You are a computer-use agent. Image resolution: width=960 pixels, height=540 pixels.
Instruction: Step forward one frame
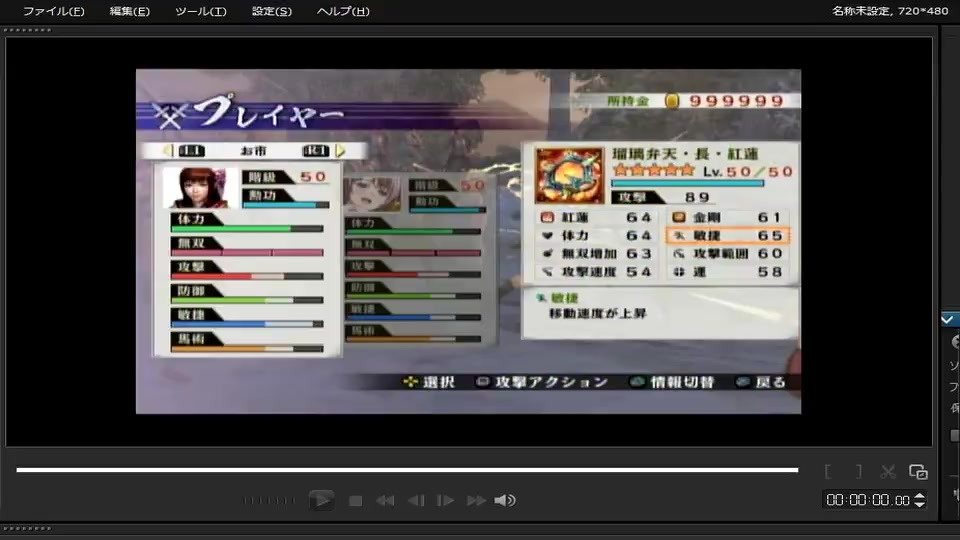pyautogui.click(x=445, y=501)
